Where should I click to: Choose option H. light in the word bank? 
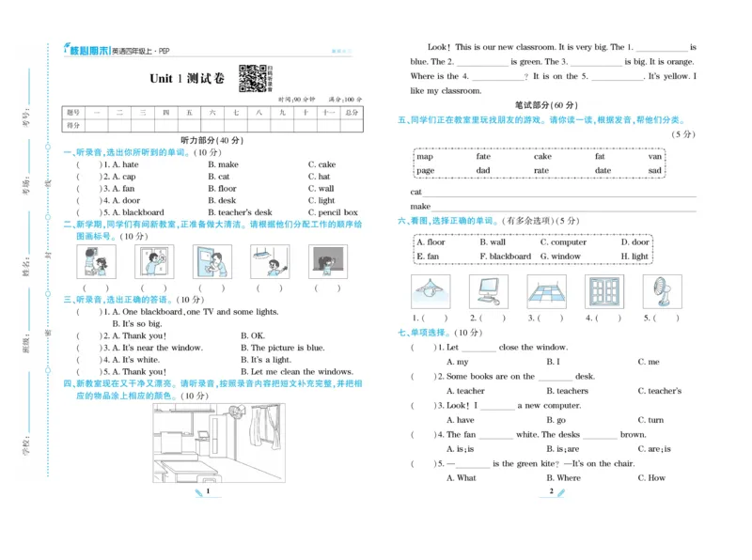(x=634, y=257)
